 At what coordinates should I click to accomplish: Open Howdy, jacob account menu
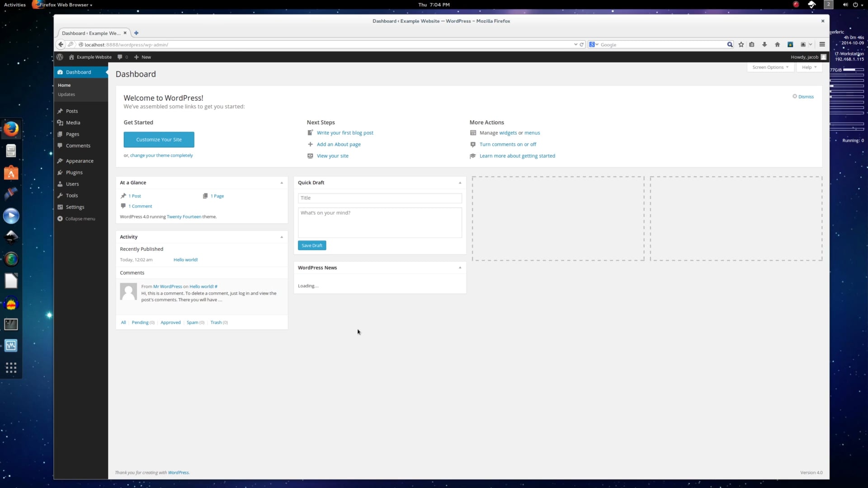pyautogui.click(x=808, y=57)
